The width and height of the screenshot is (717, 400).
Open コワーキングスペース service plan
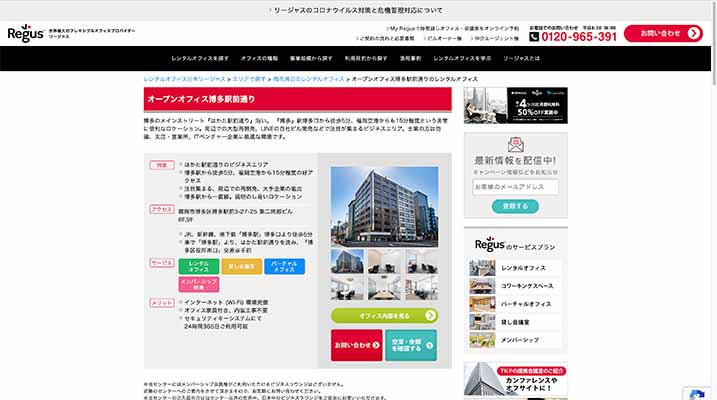[x=515, y=286]
